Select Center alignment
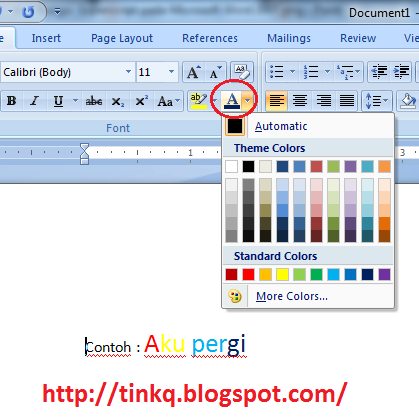The height and width of the screenshot is (420, 419). click(x=300, y=100)
